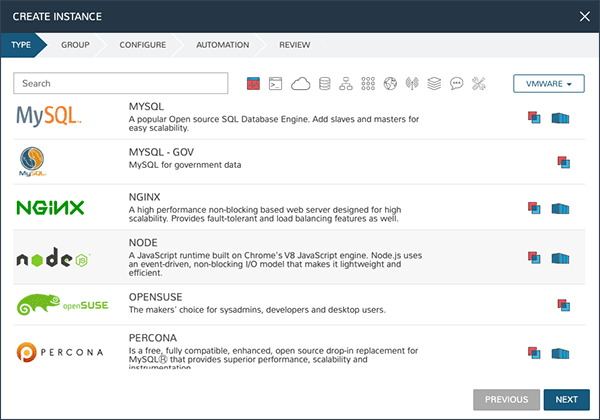Filter by globe web category icon
The height and width of the screenshot is (420, 600).
tap(390, 83)
